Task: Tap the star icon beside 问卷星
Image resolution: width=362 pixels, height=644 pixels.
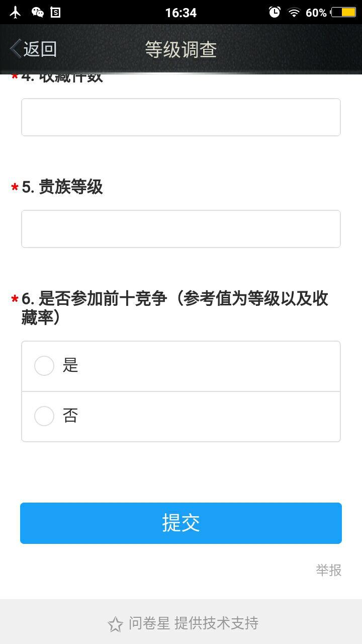Action: point(115,624)
